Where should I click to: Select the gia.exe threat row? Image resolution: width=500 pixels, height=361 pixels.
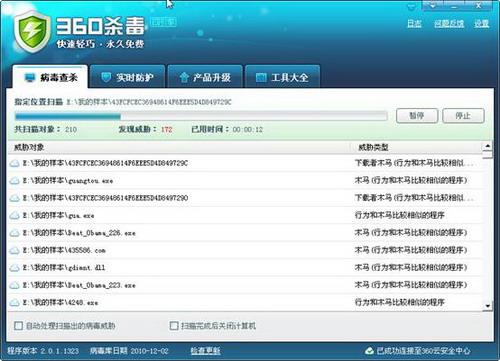coord(245,216)
